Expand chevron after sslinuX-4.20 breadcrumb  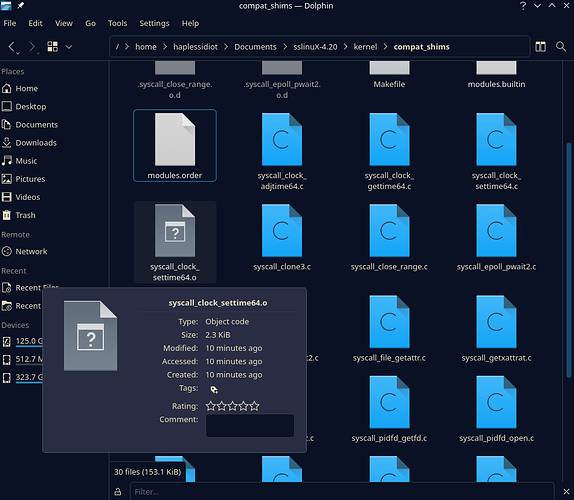pyautogui.click(x=345, y=47)
